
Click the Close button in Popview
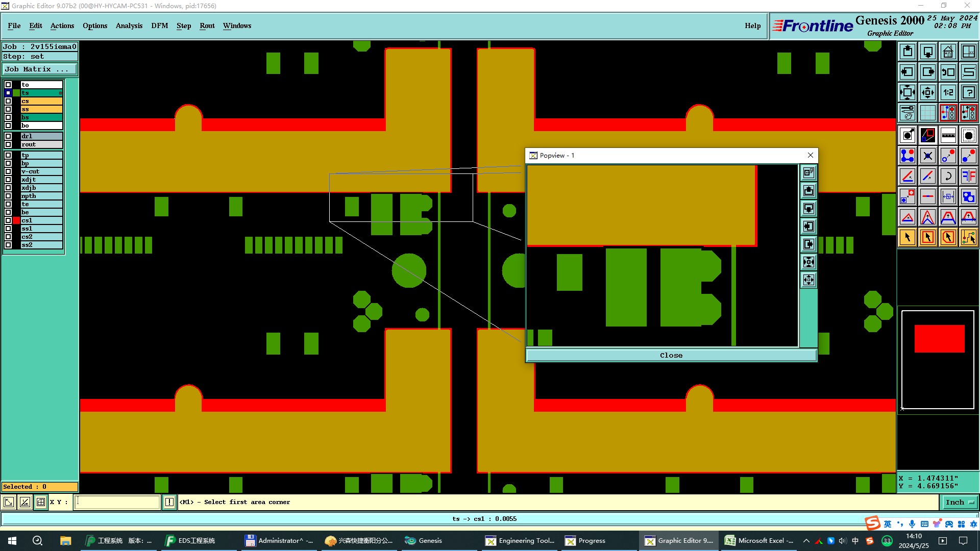coord(671,355)
